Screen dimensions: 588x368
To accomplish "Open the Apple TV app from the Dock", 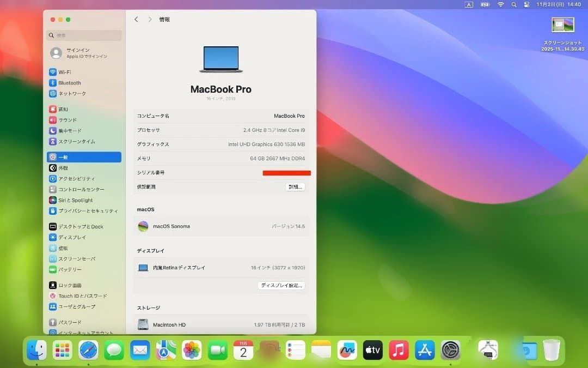I will (x=372, y=349).
